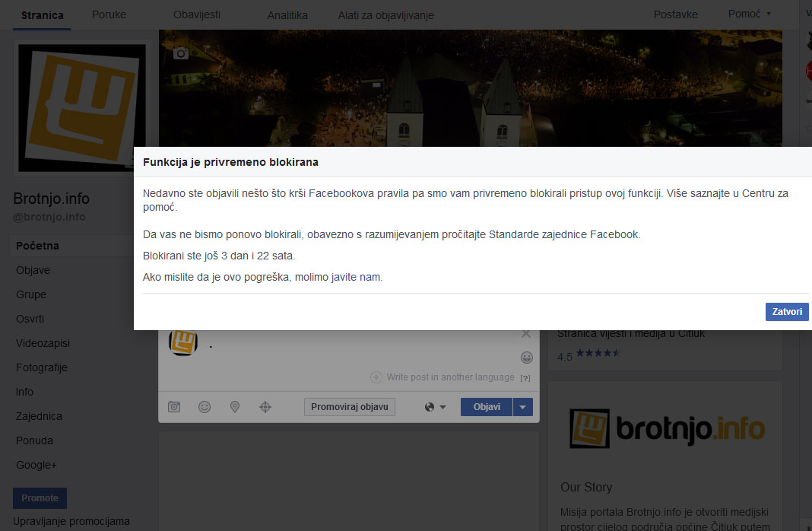The height and width of the screenshot is (531, 812).
Task: Click the Promoviraj objavu button
Action: (350, 407)
